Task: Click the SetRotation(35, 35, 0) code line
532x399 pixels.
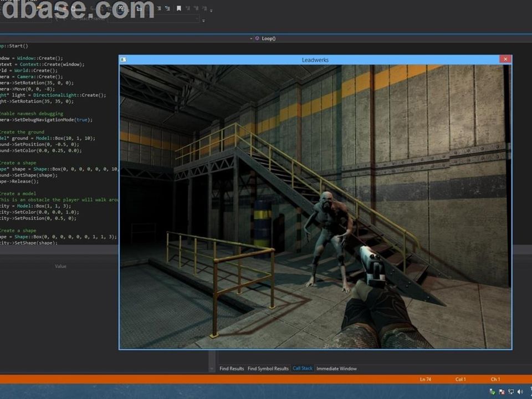Action: coord(37,101)
